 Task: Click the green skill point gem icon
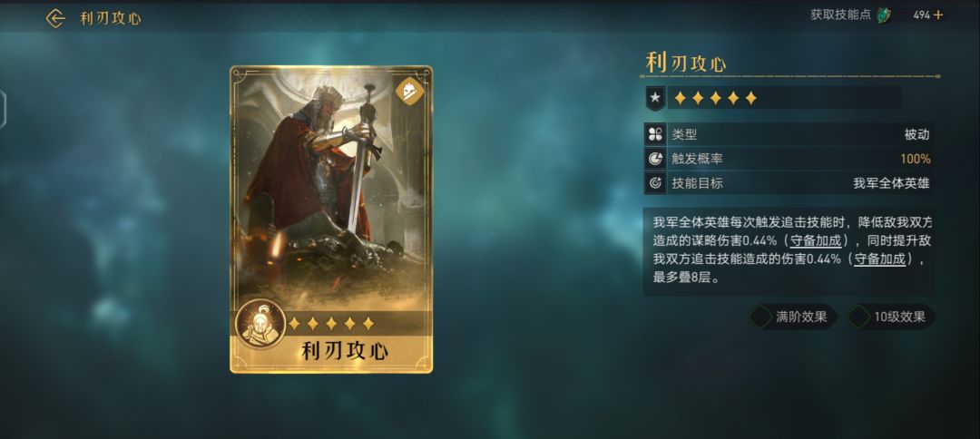click(x=883, y=15)
